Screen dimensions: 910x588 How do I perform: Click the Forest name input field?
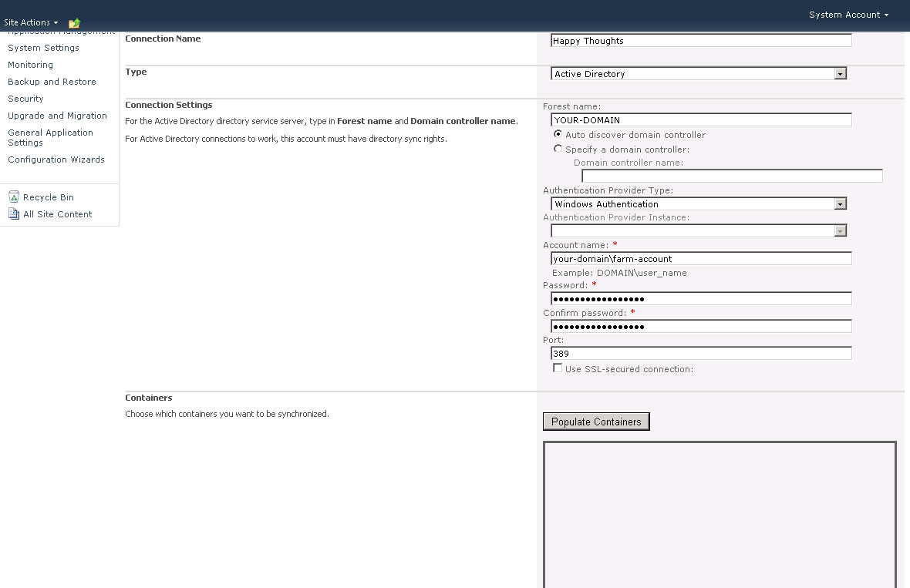701,120
